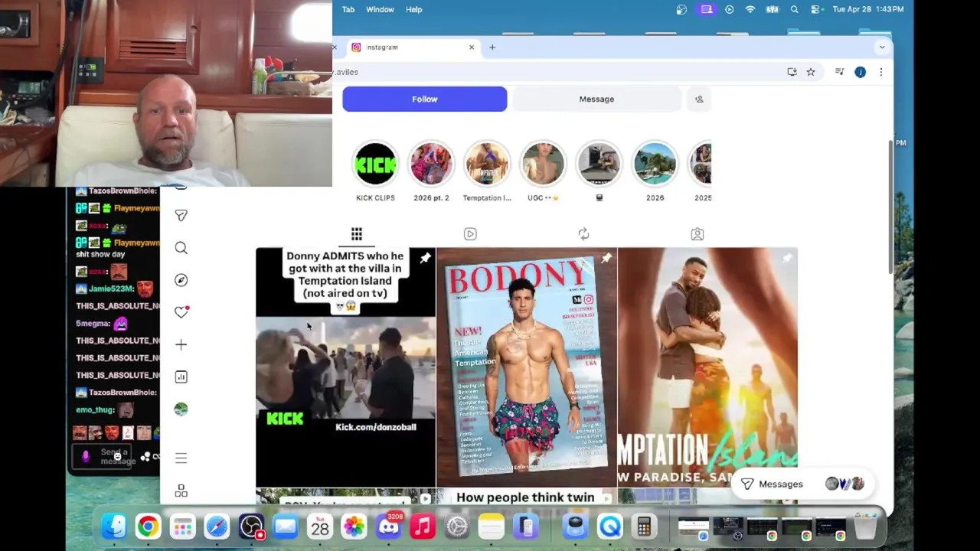Switch to the reposts tab
This screenshot has height=551, width=980.
(583, 234)
